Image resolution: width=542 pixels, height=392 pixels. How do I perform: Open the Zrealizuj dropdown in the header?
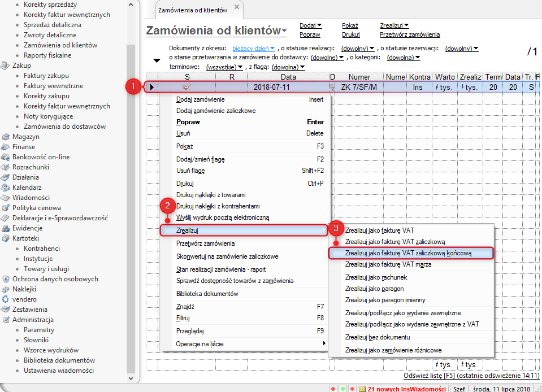[394, 25]
